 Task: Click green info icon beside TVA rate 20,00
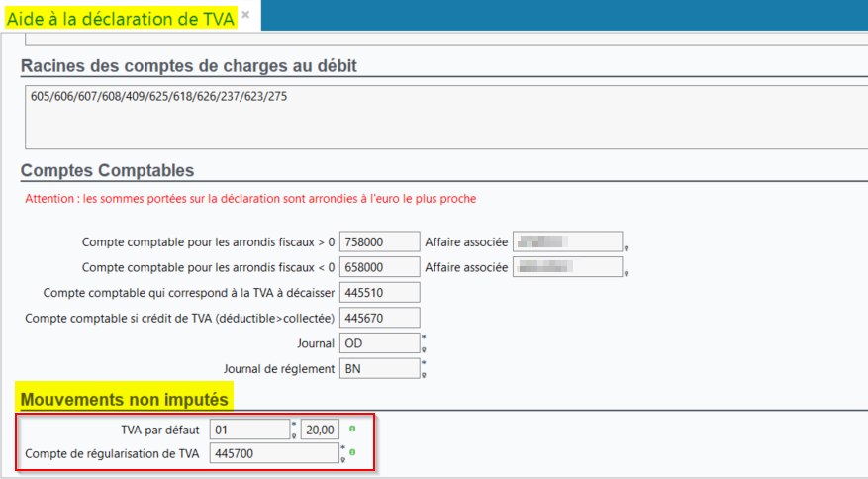click(x=353, y=429)
